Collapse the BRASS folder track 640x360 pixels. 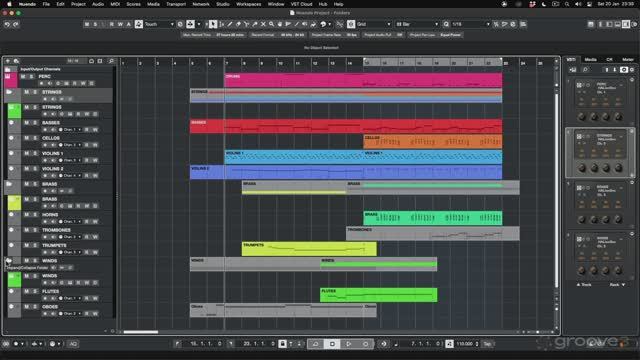tap(9, 184)
